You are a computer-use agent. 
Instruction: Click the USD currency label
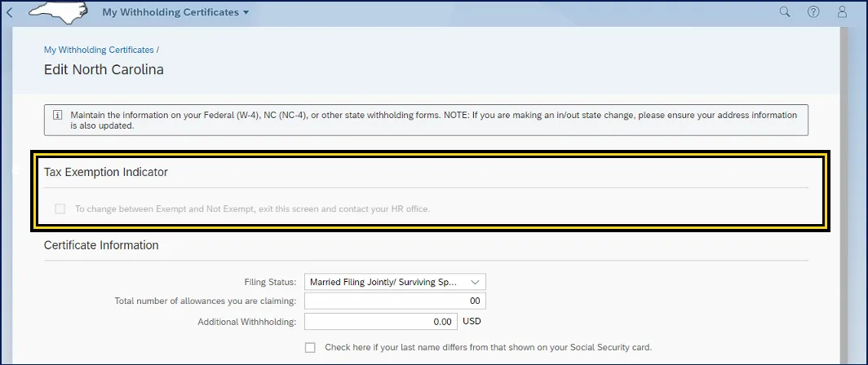point(472,321)
